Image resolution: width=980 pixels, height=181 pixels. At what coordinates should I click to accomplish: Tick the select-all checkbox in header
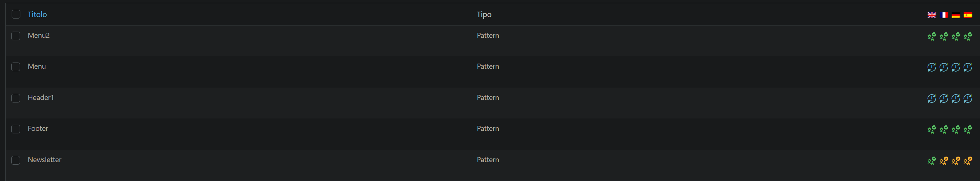point(16,15)
